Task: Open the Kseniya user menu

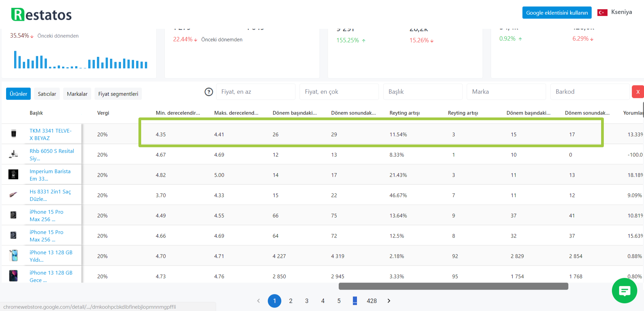Action: (x=621, y=12)
